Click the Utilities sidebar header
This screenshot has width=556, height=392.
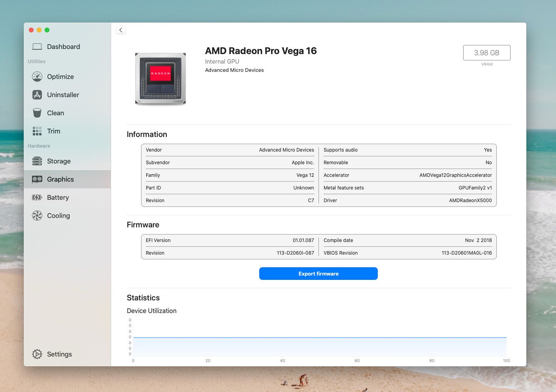coord(36,62)
